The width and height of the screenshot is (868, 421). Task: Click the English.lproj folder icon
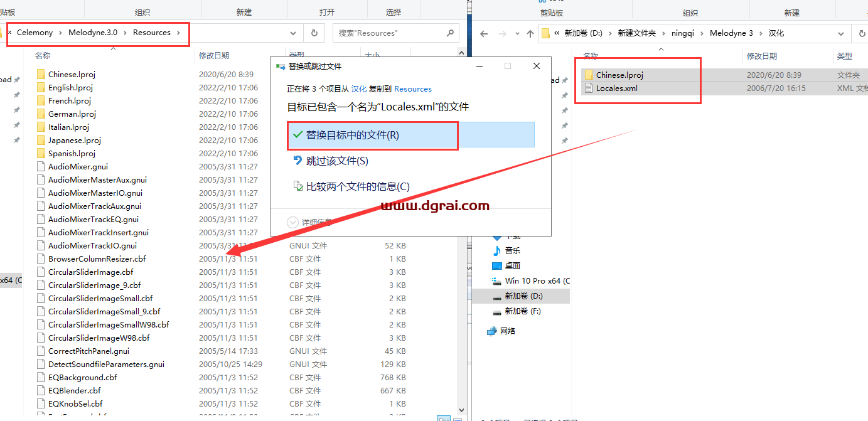[41, 87]
